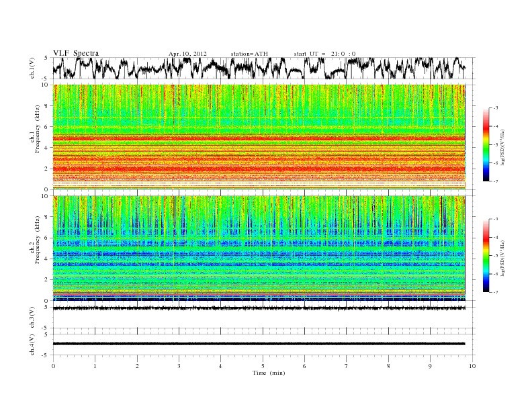The image size is (532, 411).
Task: Click the ch.1 frequency axis '4' tick label
Action: (x=46, y=148)
